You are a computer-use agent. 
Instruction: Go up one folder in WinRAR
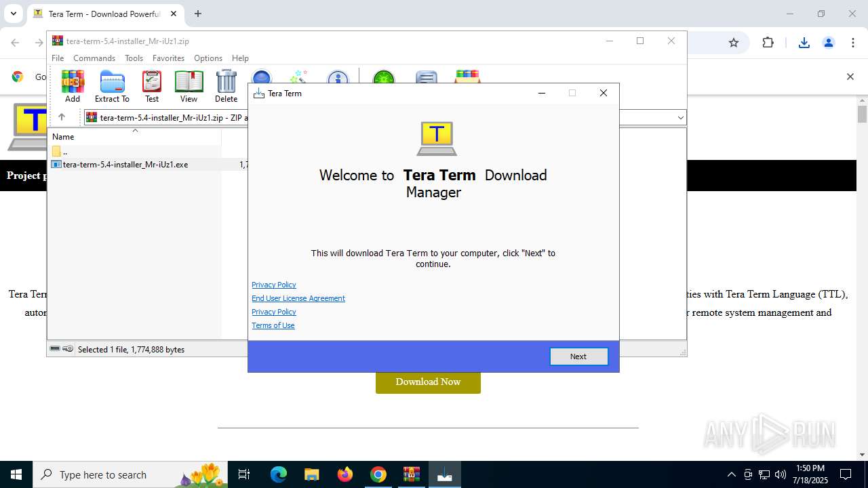[62, 117]
